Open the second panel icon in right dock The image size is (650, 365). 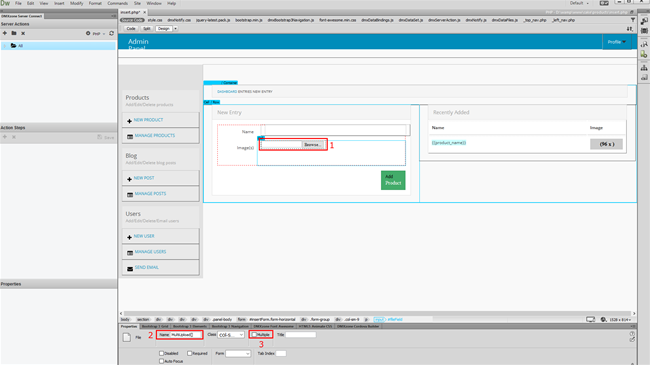644,31
